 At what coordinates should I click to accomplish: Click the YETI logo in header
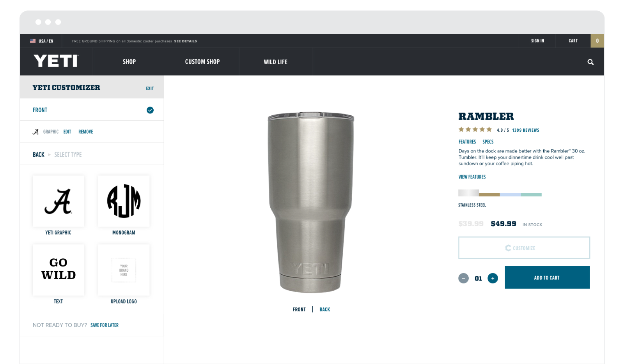click(x=56, y=61)
